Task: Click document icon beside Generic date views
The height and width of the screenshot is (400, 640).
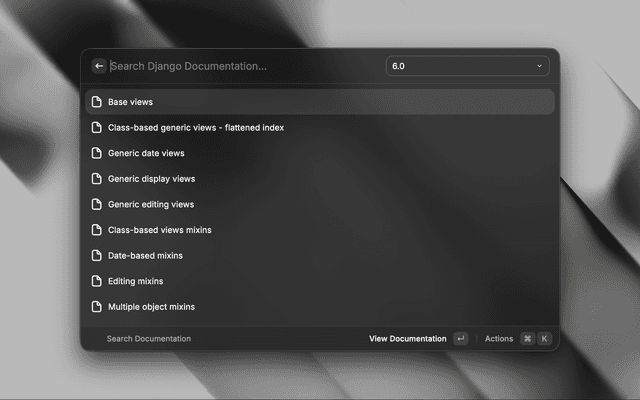Action: coord(97,153)
